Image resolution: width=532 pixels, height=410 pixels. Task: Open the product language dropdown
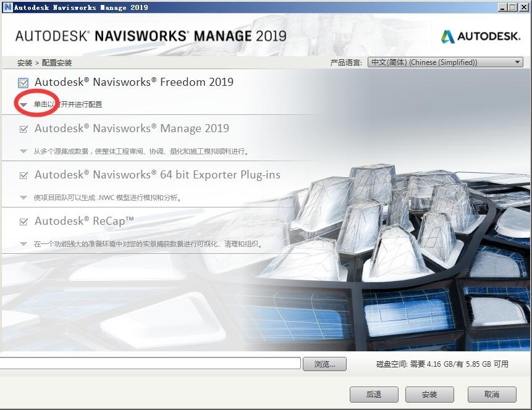[445, 62]
